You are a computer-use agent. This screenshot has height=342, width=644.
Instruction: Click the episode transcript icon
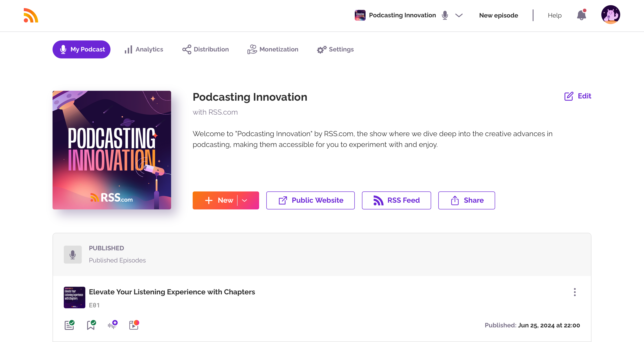click(69, 325)
